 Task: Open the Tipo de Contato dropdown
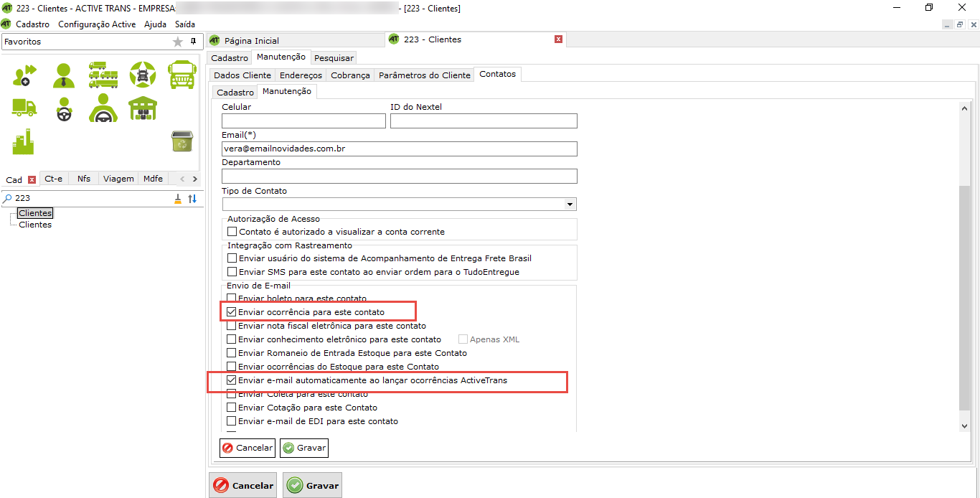coord(570,205)
